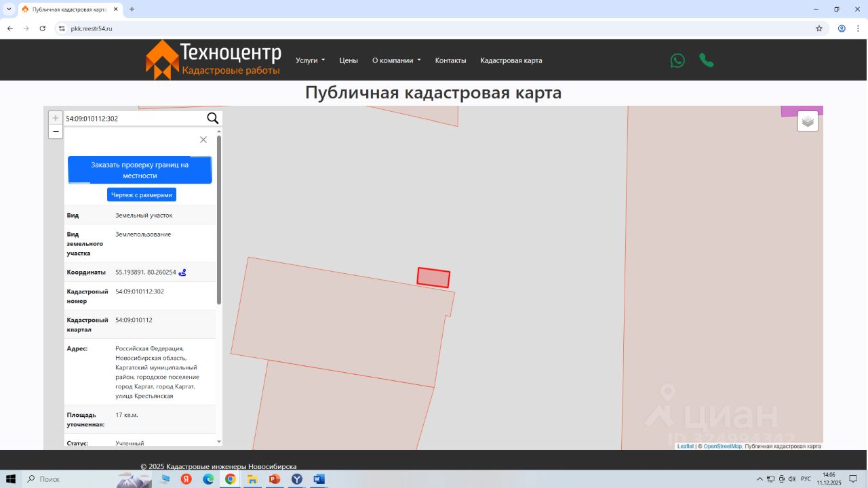Click the magnifier search icon on the map
Screen dimensions: 868x488
coord(212,119)
